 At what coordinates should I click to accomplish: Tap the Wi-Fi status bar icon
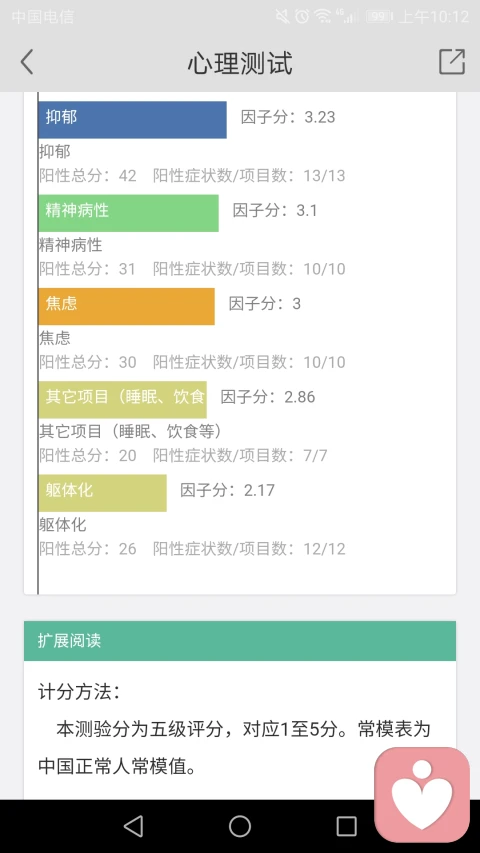(x=323, y=17)
